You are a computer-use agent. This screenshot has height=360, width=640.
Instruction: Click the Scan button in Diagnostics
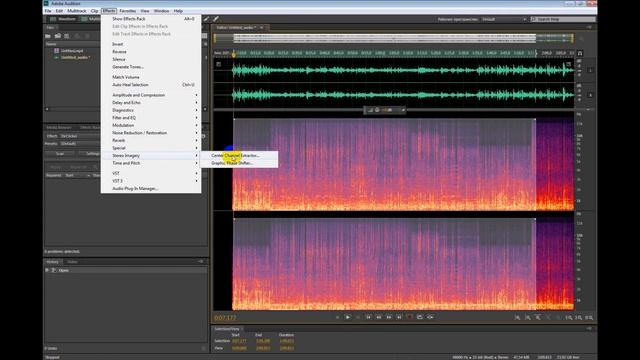click(x=60, y=153)
